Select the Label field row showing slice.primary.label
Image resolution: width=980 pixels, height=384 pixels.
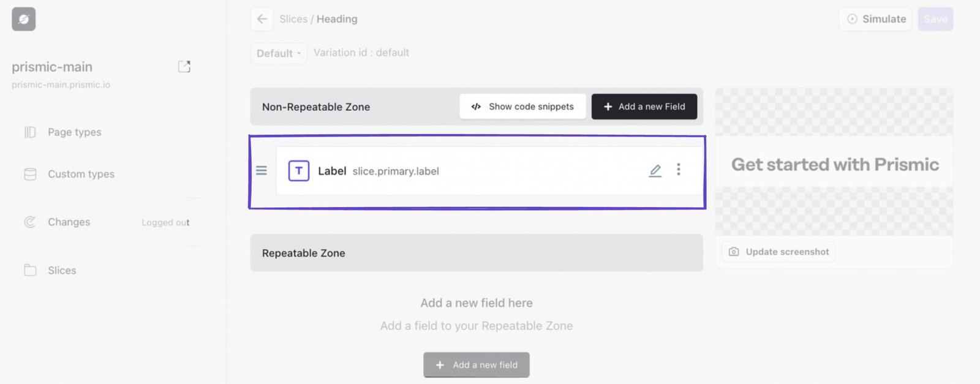click(477, 171)
